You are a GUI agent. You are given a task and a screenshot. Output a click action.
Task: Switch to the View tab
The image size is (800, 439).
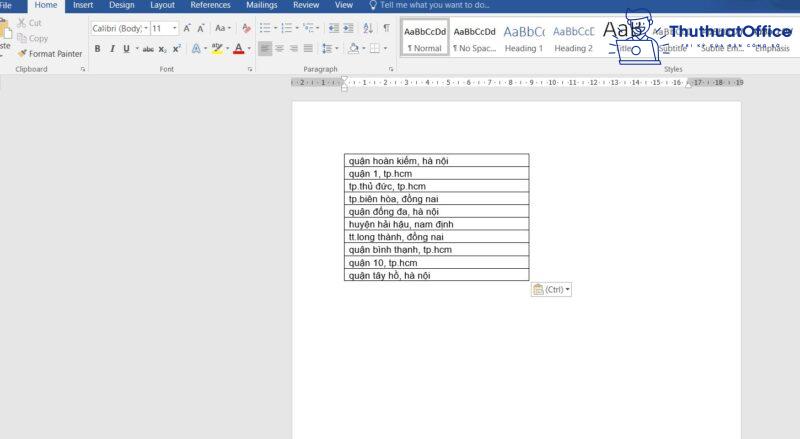[344, 5]
